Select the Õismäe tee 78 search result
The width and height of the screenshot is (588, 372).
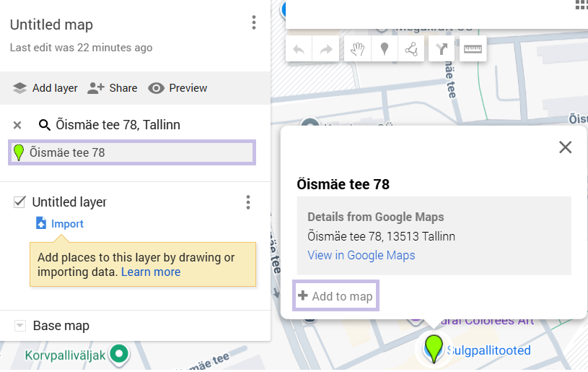(131, 152)
